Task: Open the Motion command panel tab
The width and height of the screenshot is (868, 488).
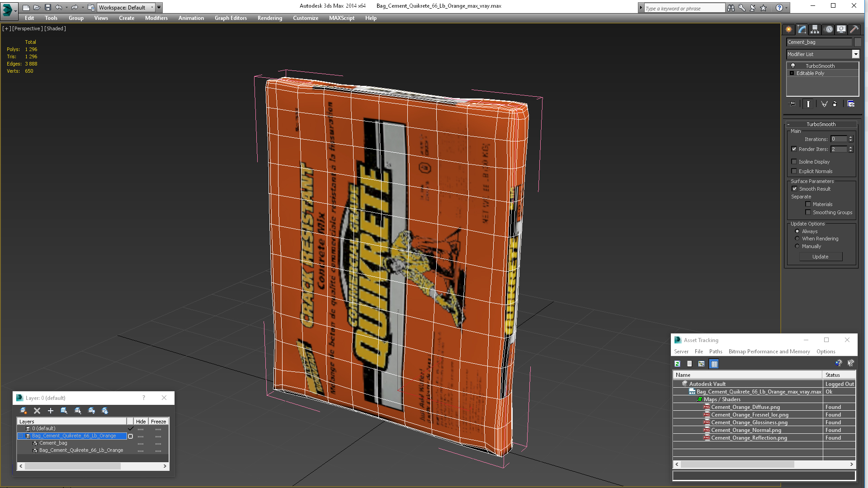Action: (828, 29)
